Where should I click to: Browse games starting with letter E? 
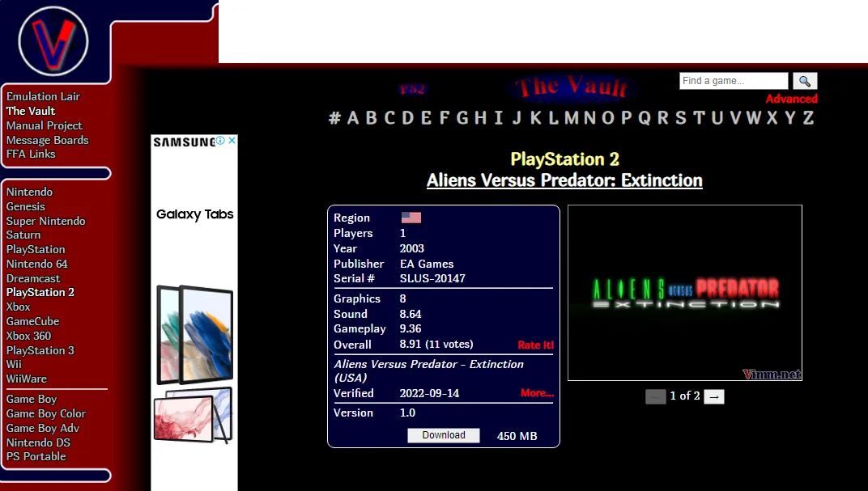(426, 118)
